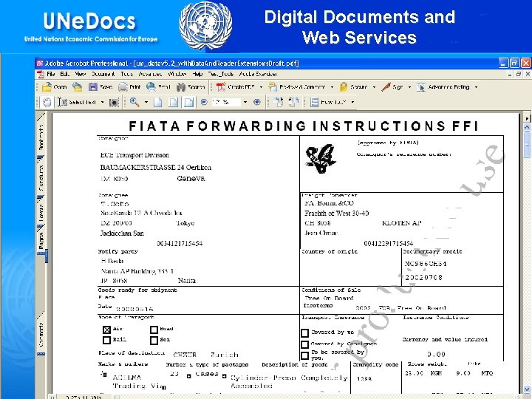Open a file with the Open toolbar button

click(x=54, y=87)
